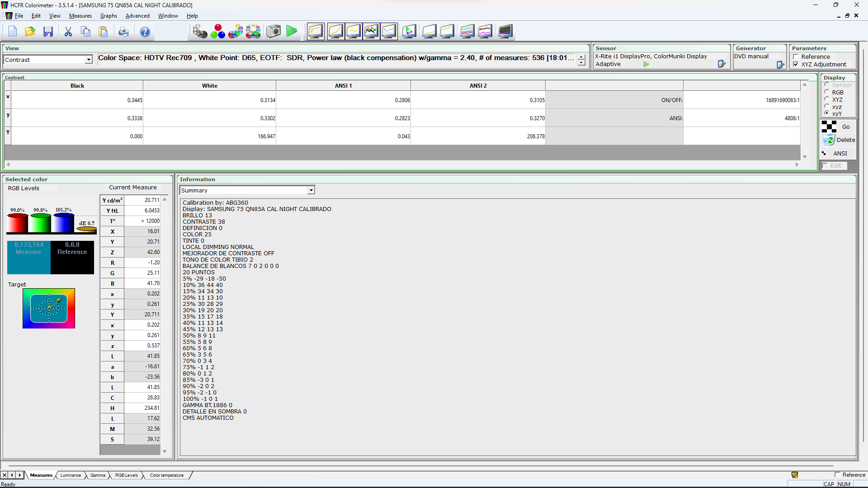This screenshot has width=868, height=488.
Task: Open the CIE diagram view icon
Action: pos(409,32)
